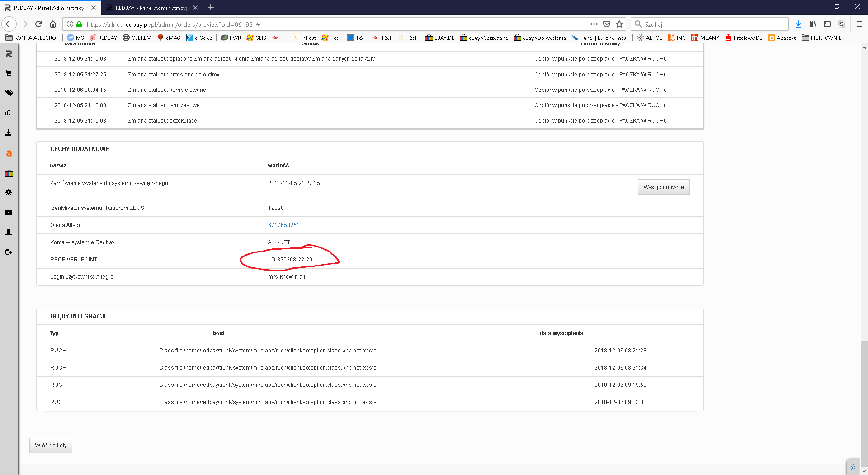
Task: Open the page actions three-dot menu
Action: 594,24
